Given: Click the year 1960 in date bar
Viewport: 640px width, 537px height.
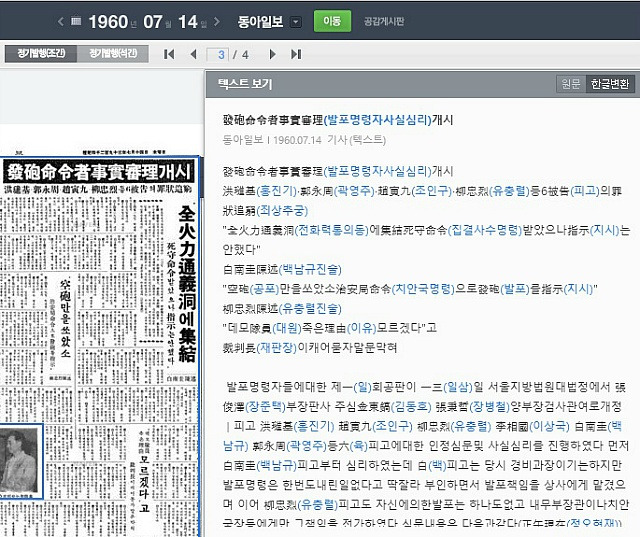Looking at the screenshot, I should coord(108,22).
